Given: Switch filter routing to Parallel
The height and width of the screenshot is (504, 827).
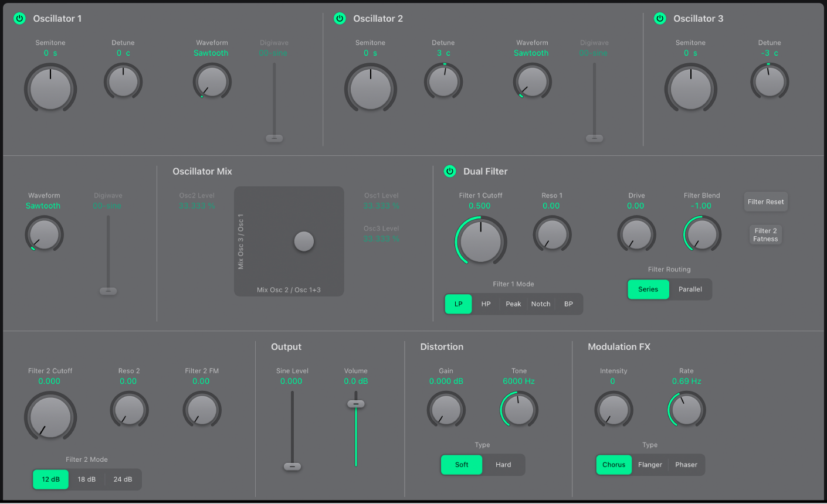Looking at the screenshot, I should [690, 290].
